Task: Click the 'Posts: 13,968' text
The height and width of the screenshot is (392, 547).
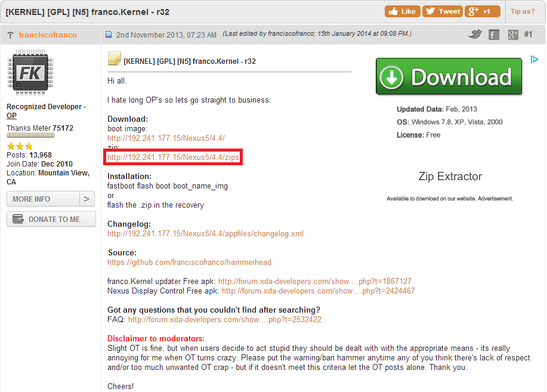Action: [29, 155]
